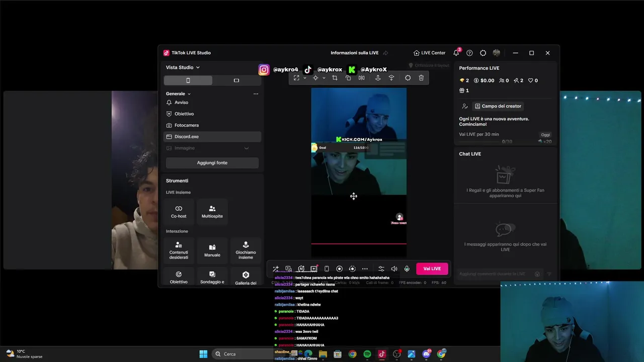
Task: Click the Aggiungi fonte button
Action: click(212, 163)
